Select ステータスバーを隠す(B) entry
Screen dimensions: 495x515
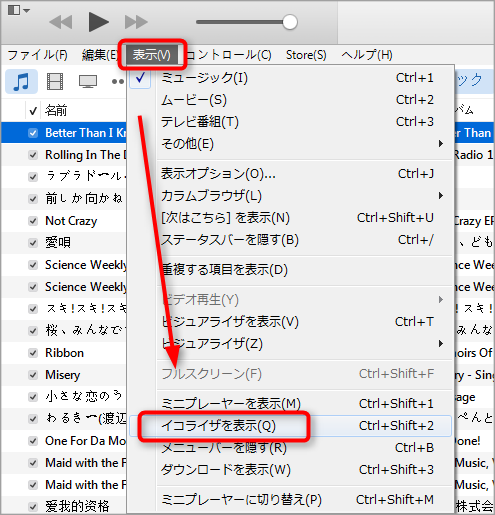289,240
